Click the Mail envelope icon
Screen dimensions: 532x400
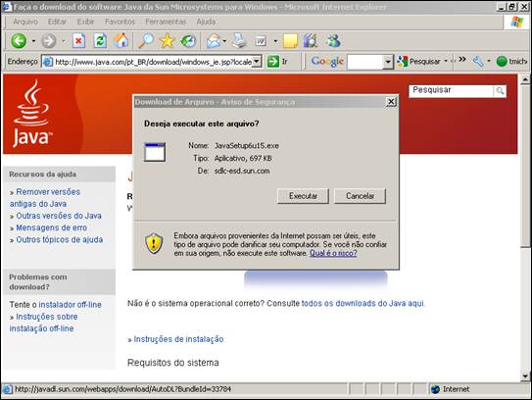214,41
